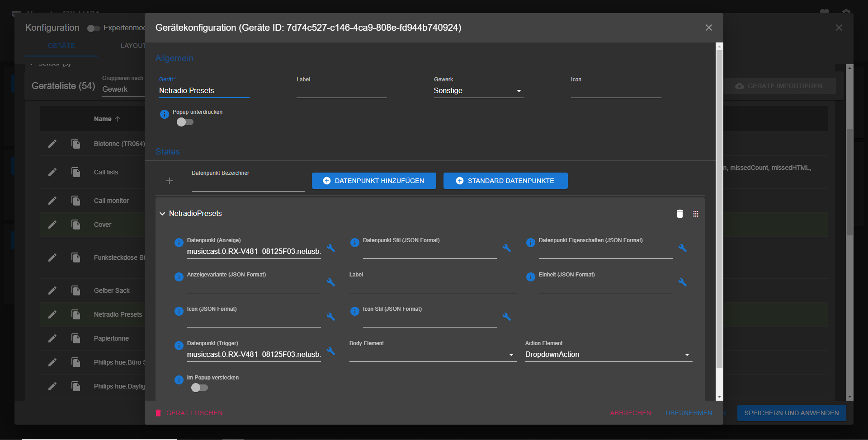Click the plus icon beside Datenpunkt Bezeichner
The image size is (868, 440).
pos(170,181)
